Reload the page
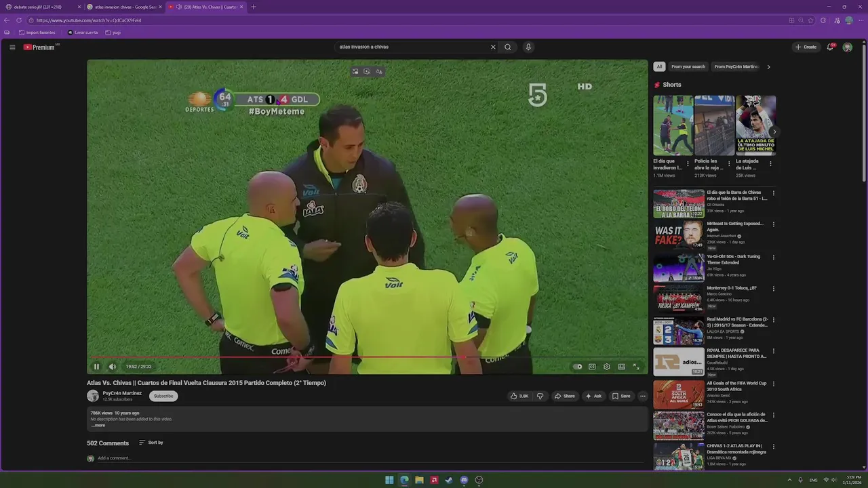This screenshot has width=868, height=488. 19,20
